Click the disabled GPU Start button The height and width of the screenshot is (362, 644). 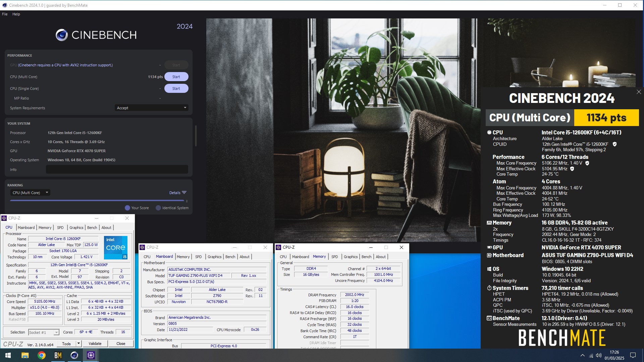[176, 65]
